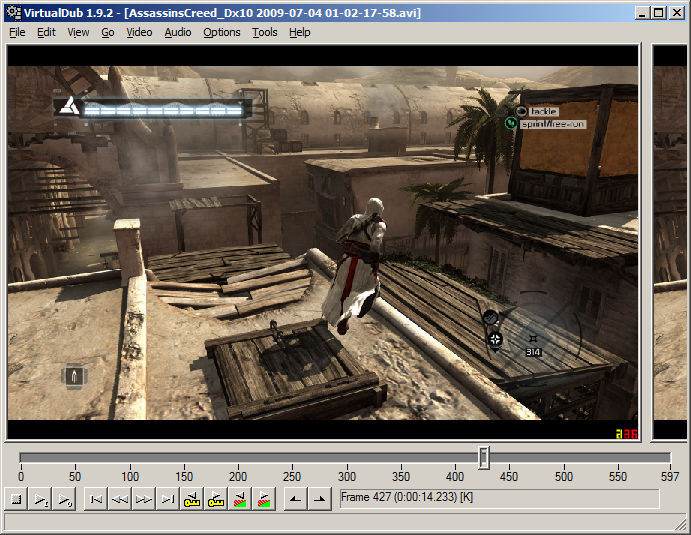Image resolution: width=691 pixels, height=535 pixels.
Task: Open the Options menu
Action: [222, 33]
